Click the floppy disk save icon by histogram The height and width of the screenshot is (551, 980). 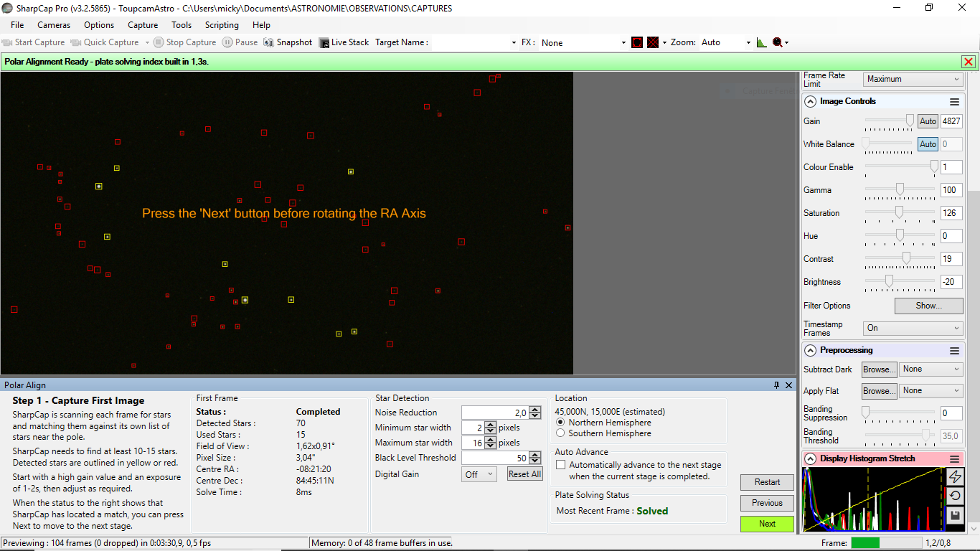(955, 515)
